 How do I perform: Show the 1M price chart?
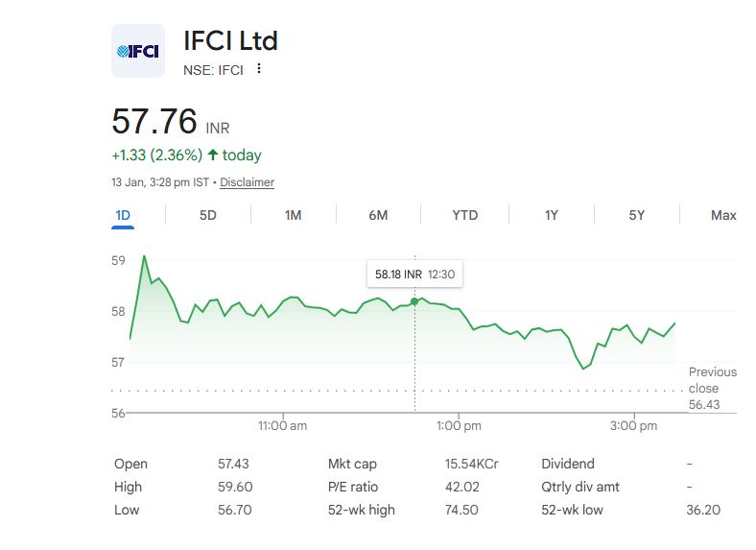[x=294, y=215]
